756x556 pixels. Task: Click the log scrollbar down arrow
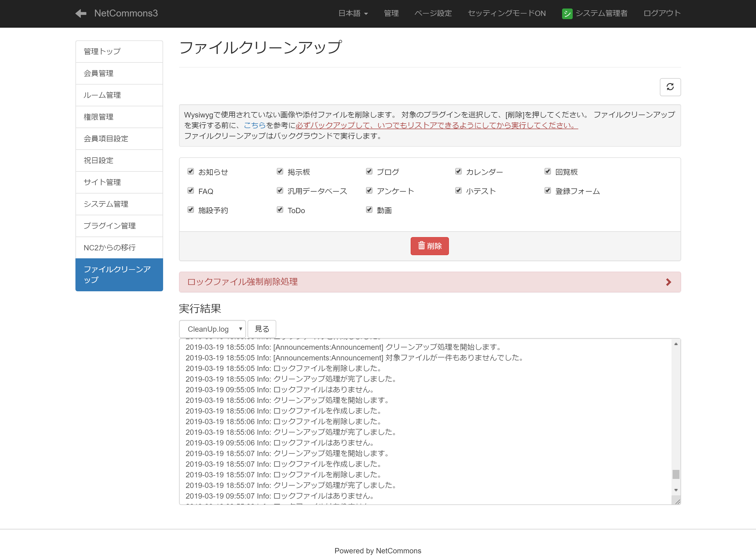pos(676,490)
